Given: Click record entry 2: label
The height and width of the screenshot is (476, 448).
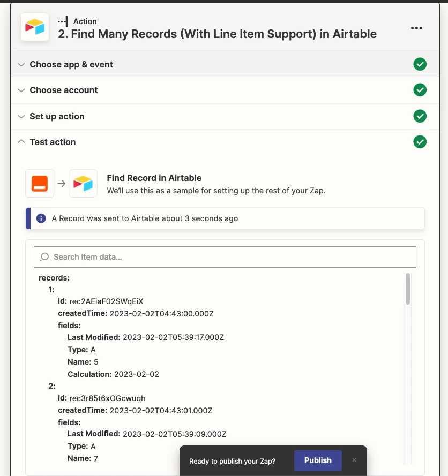Looking at the screenshot, I should point(52,386).
